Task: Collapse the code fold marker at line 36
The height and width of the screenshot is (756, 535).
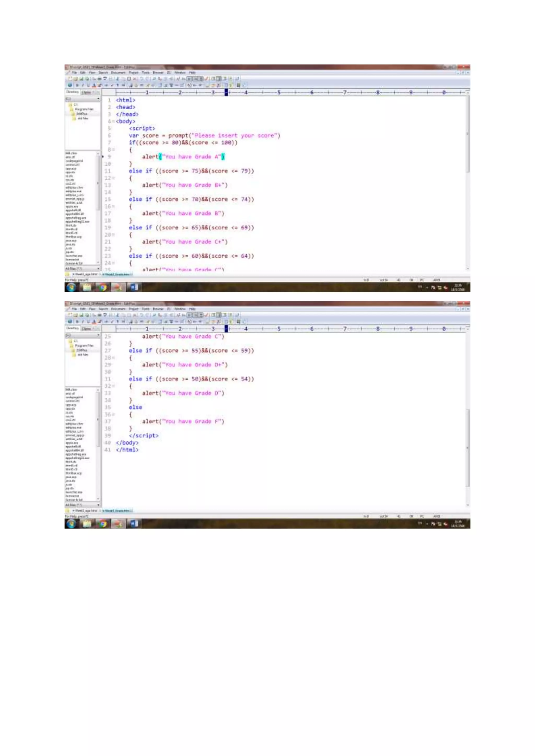Action: (114, 415)
